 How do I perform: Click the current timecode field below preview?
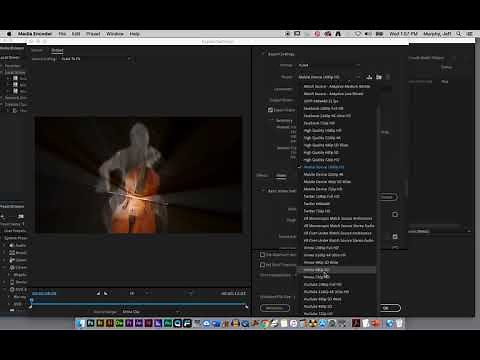tap(44, 293)
